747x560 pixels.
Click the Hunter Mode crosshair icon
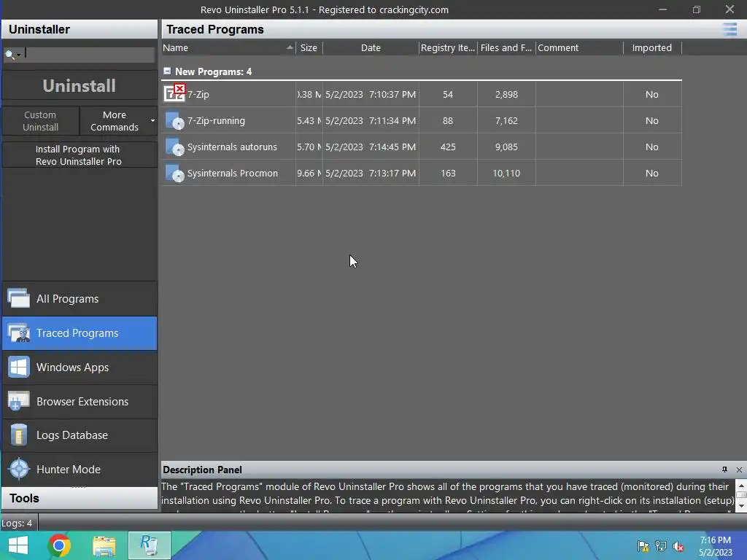click(19, 469)
